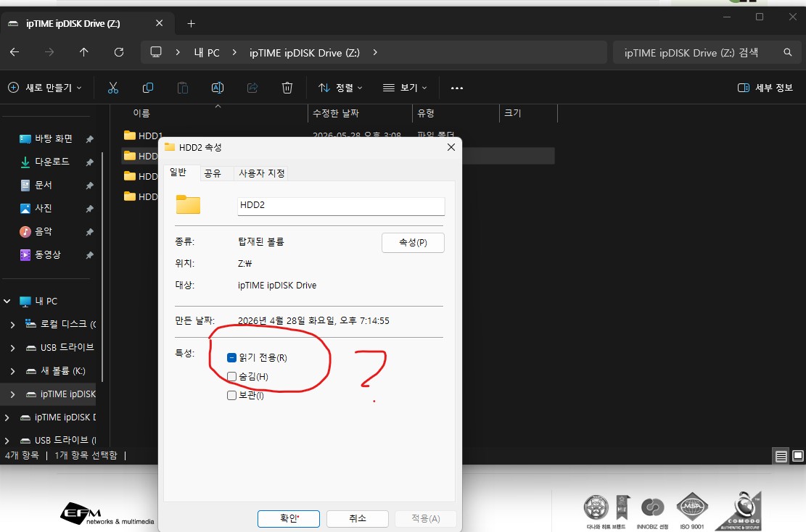
Task: Close the HDD2 속성 dialog
Action: (x=451, y=147)
